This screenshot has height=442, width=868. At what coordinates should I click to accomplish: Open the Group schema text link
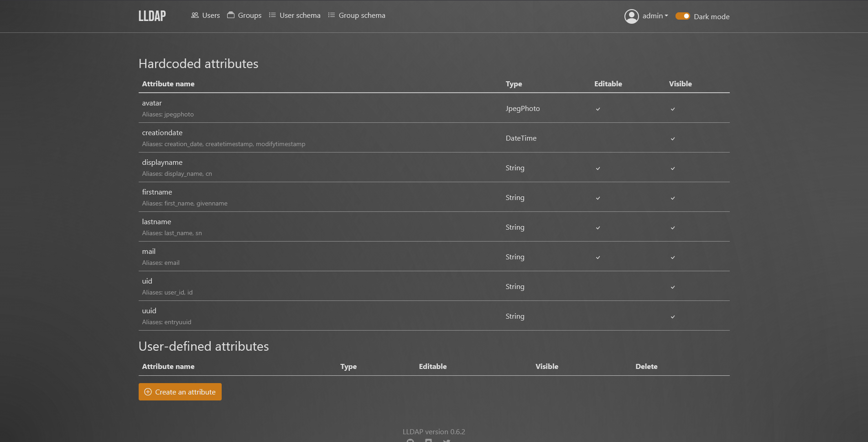click(x=362, y=15)
